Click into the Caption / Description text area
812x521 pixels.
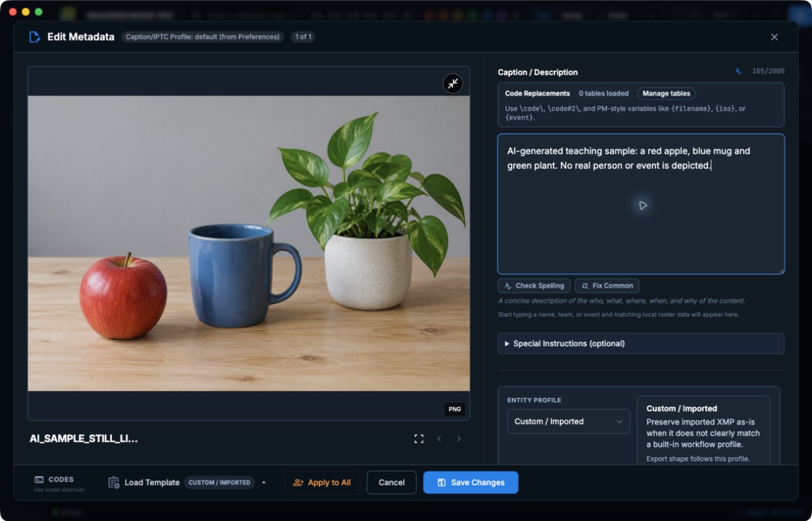641,204
